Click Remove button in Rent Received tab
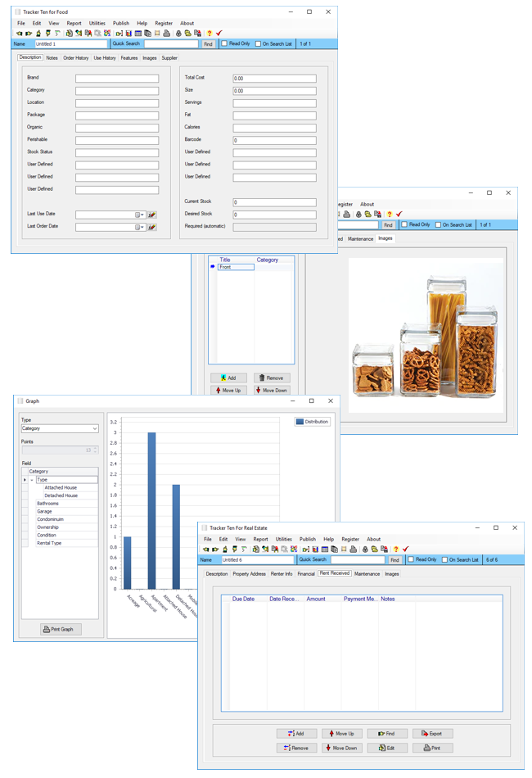Viewport: 532px width, 778px height. [x=296, y=748]
